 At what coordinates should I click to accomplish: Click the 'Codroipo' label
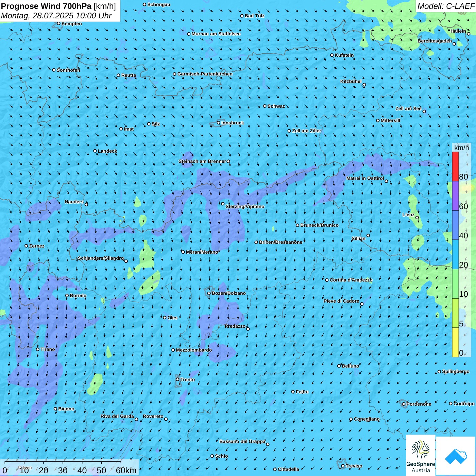coord(464,404)
